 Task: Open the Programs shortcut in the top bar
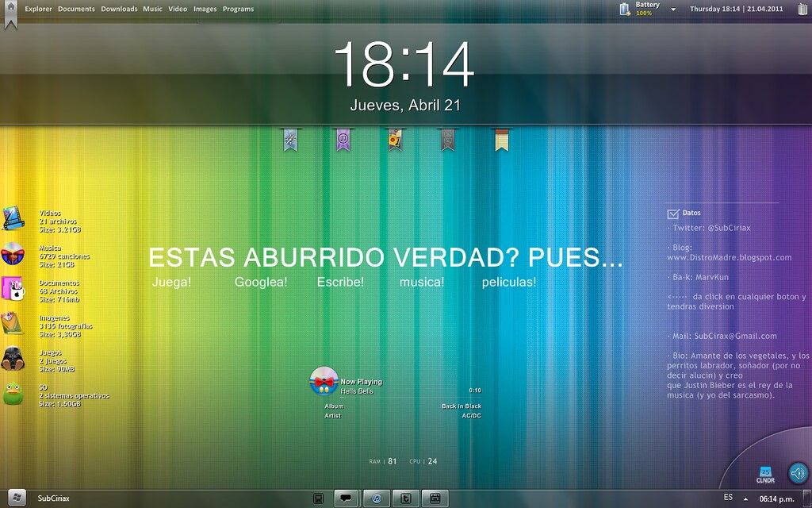[x=238, y=9]
